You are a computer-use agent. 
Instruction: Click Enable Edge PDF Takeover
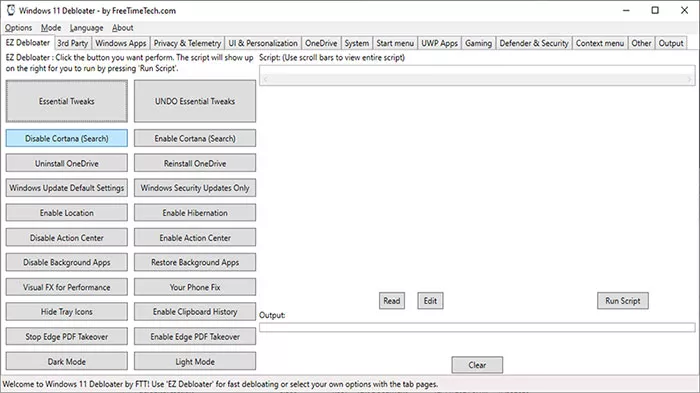(195, 337)
